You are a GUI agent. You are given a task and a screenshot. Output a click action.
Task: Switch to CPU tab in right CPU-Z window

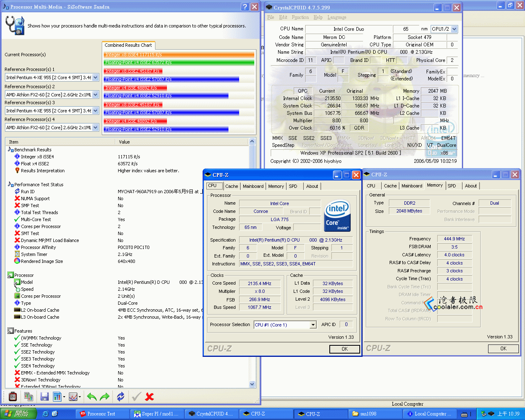(371, 186)
